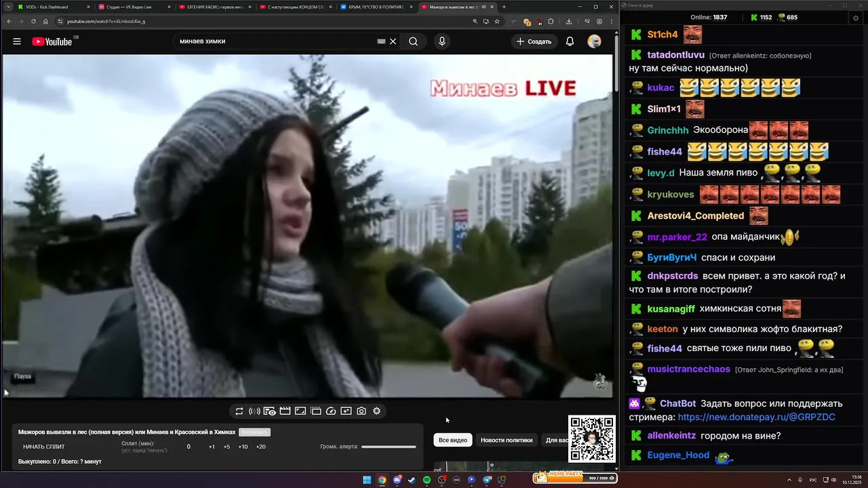Go to the YouTube home logo
868x488 pixels.
52,41
